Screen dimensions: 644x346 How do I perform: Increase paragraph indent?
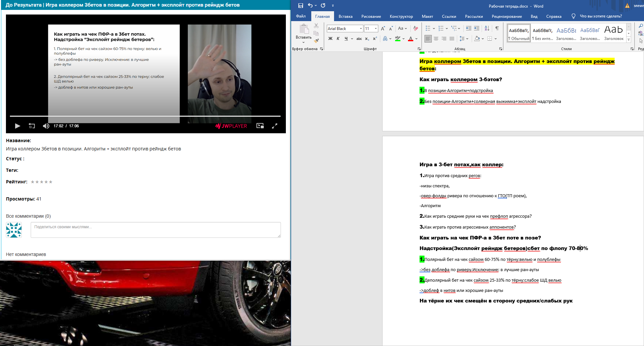click(477, 28)
